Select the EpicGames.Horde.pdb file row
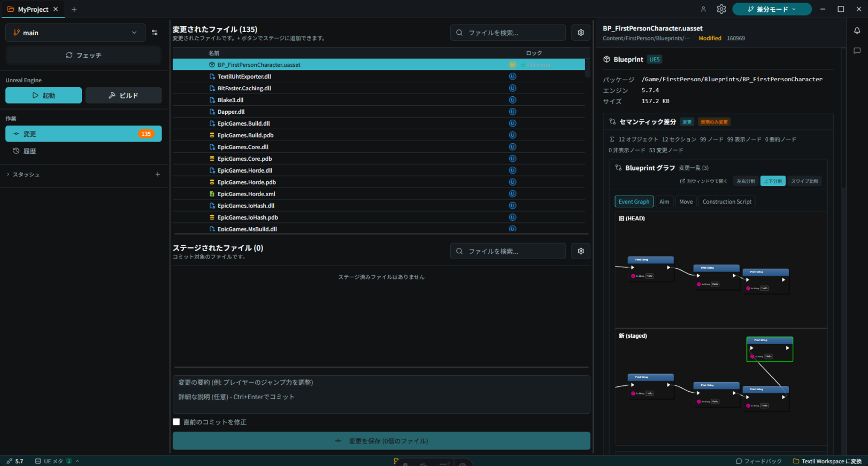This screenshot has width=868, height=466. point(379,182)
